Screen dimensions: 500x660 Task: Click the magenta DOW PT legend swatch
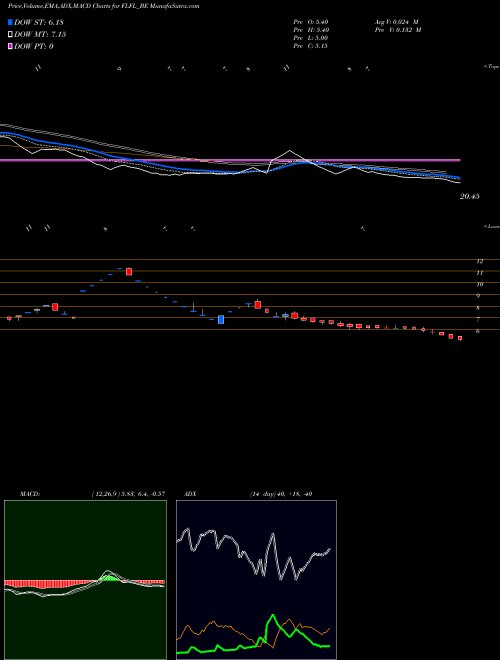click(x=10, y=46)
